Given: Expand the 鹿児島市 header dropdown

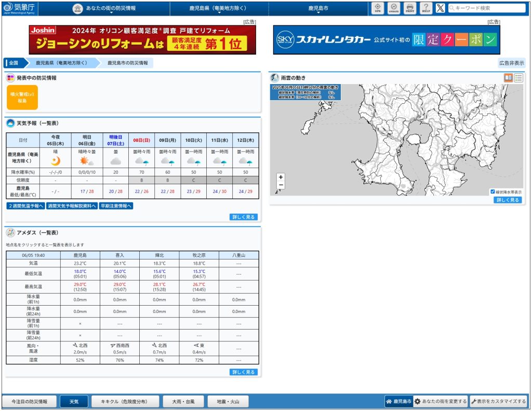Looking at the screenshot, I should (318, 9).
